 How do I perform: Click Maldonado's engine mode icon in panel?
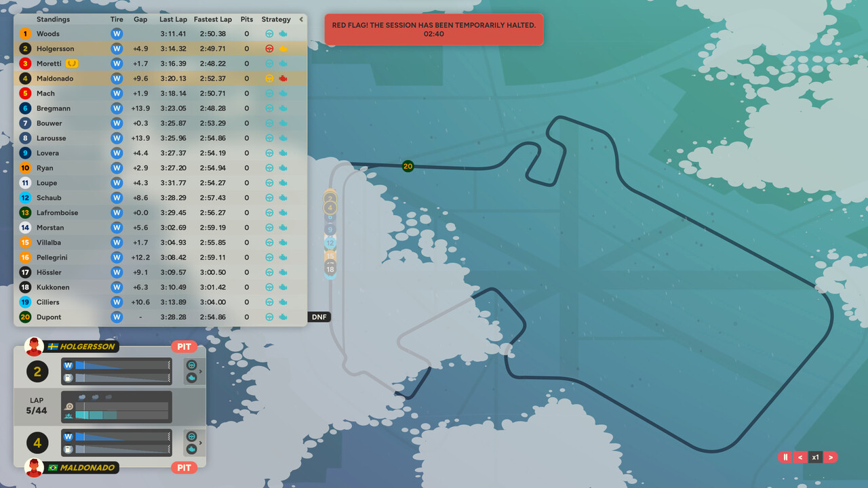191,449
